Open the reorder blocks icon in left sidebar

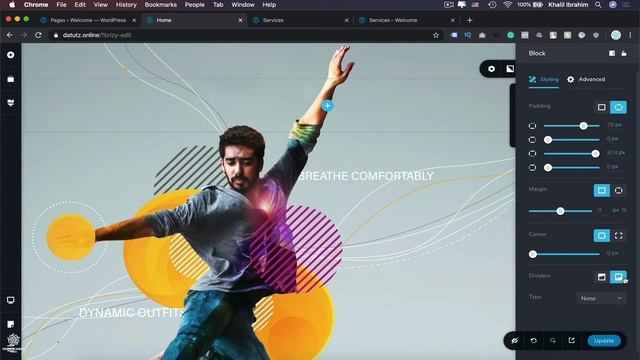click(11, 79)
